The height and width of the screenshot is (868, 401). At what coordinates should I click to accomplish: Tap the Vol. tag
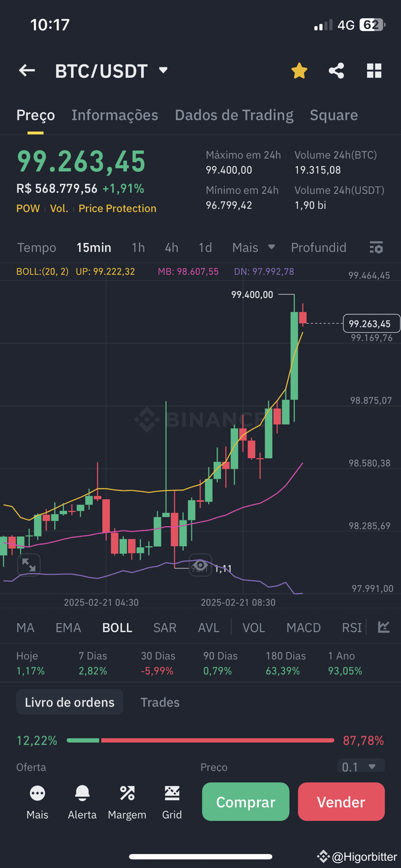click(x=59, y=209)
